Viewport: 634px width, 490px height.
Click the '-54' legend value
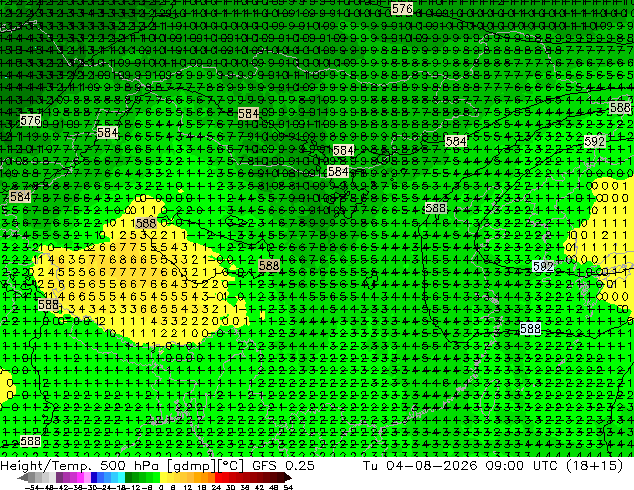coord(32,488)
